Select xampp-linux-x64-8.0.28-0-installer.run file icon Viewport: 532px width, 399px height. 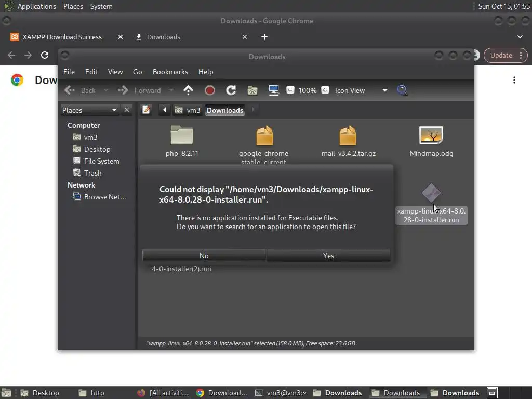(x=431, y=193)
